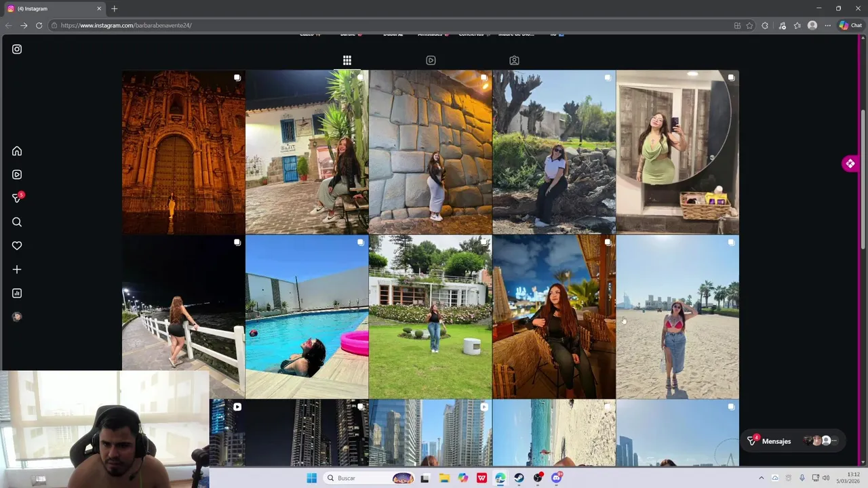Open File Explorer from the taskbar
The image size is (868, 488).
[x=444, y=478]
